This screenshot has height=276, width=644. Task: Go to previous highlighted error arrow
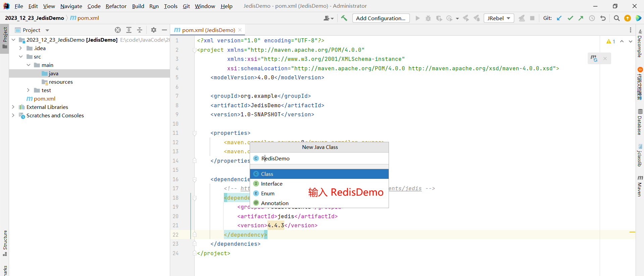622,41
